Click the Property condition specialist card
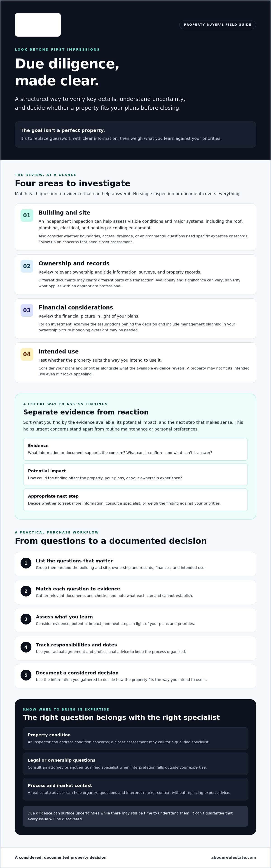The height and width of the screenshot is (868, 271). (x=135, y=739)
